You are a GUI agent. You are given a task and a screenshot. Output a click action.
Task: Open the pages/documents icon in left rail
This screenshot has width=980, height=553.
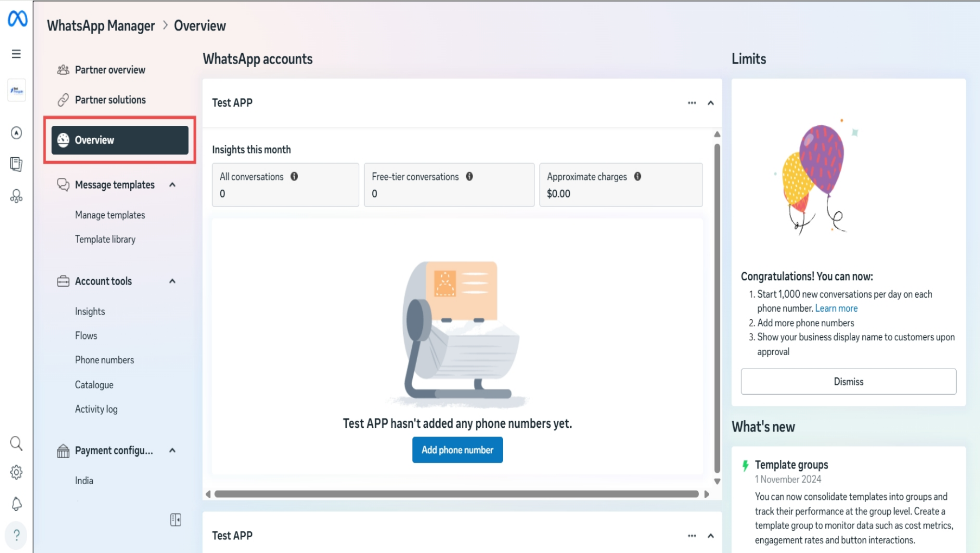[x=16, y=164]
